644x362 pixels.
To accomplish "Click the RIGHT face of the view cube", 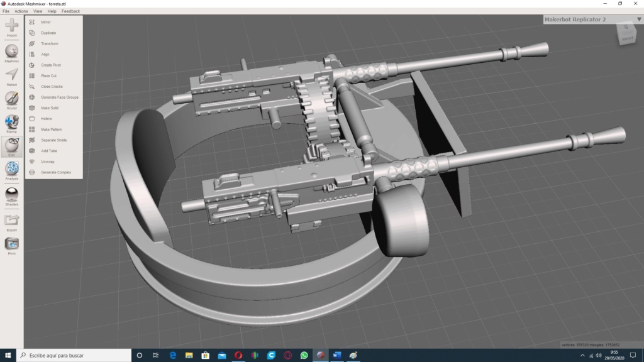I will (x=627, y=38).
